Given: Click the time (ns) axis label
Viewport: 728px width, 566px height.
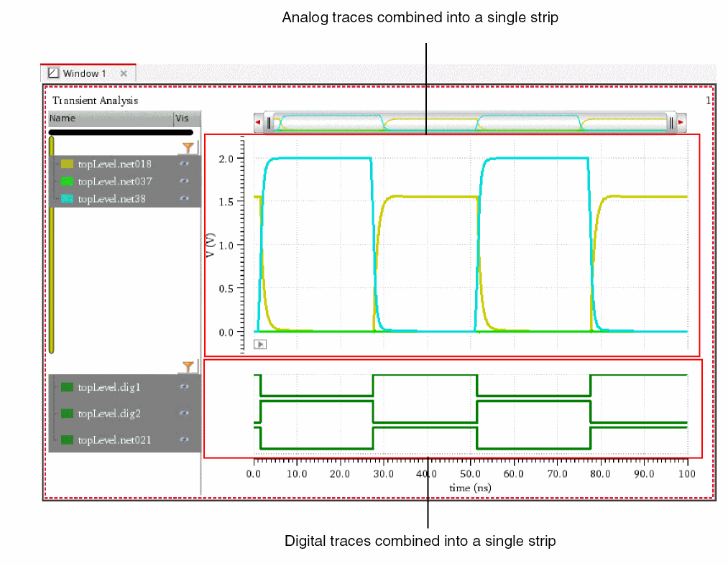Looking at the screenshot, I should pos(470,488).
